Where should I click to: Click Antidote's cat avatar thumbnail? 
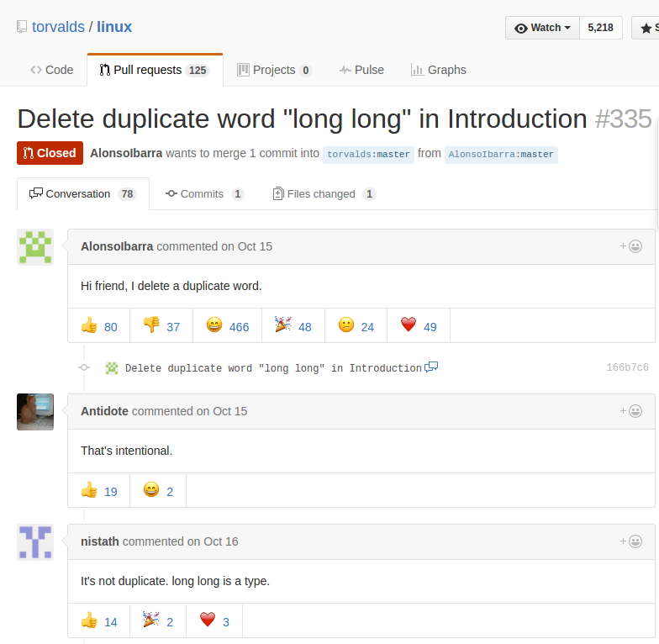pyautogui.click(x=35, y=412)
